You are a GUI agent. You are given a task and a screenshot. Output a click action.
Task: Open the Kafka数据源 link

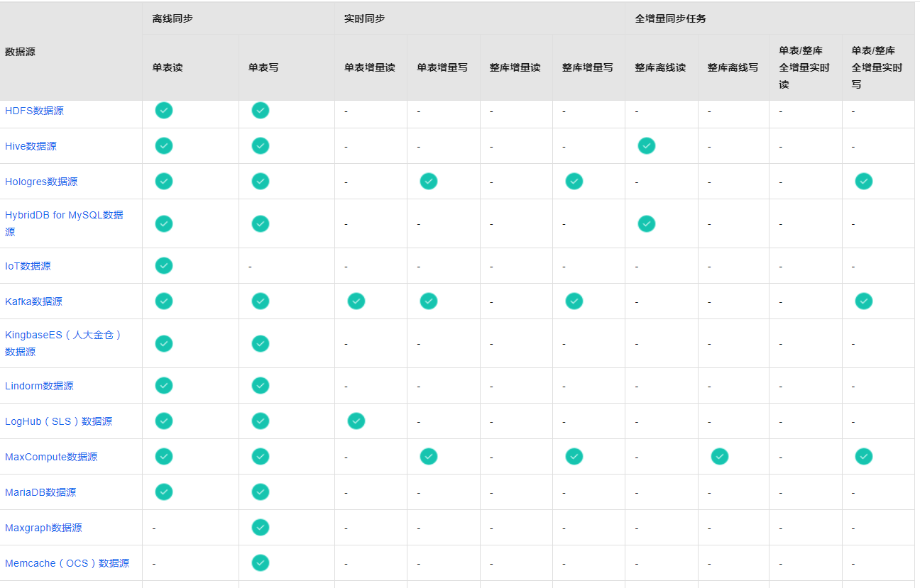click(x=33, y=301)
